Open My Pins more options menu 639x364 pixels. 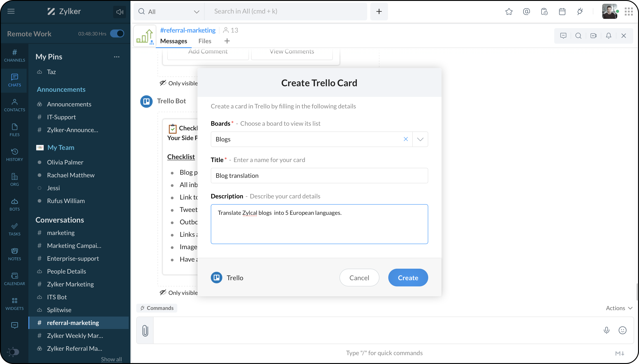point(116,57)
